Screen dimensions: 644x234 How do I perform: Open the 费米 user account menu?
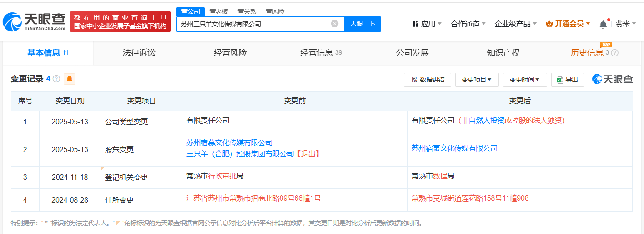[626, 24]
